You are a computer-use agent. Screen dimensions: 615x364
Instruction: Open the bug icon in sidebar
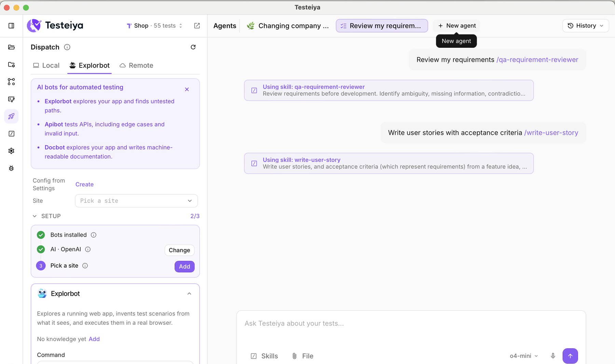(x=11, y=168)
